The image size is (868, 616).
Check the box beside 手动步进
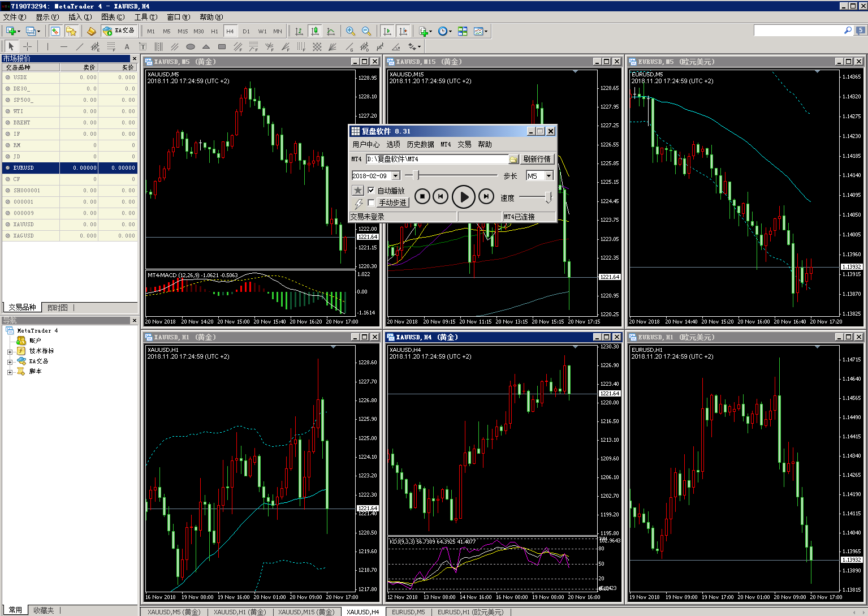click(x=371, y=203)
